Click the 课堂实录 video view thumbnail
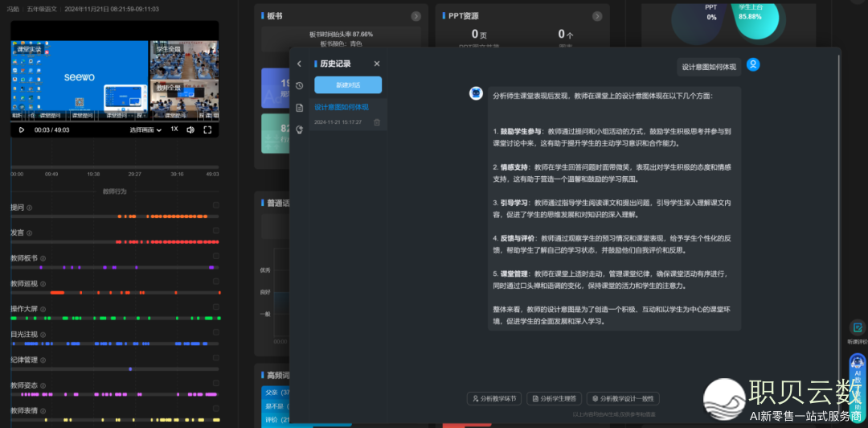This screenshot has height=428, width=868. [x=79, y=80]
